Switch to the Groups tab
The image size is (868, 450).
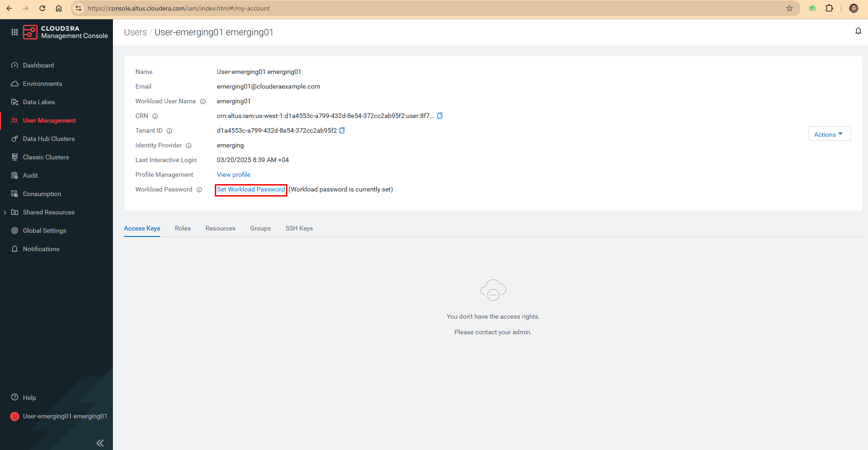click(260, 228)
